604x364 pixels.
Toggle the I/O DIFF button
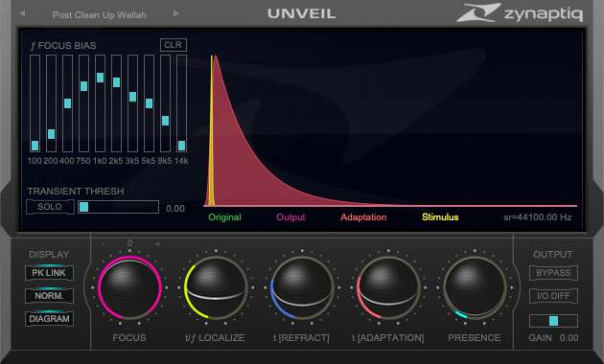(x=553, y=296)
